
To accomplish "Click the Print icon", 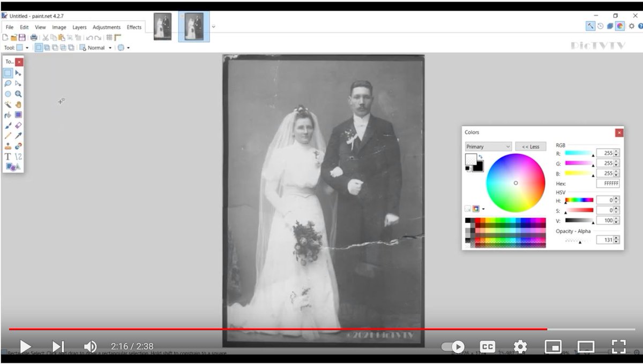I will (34, 37).
